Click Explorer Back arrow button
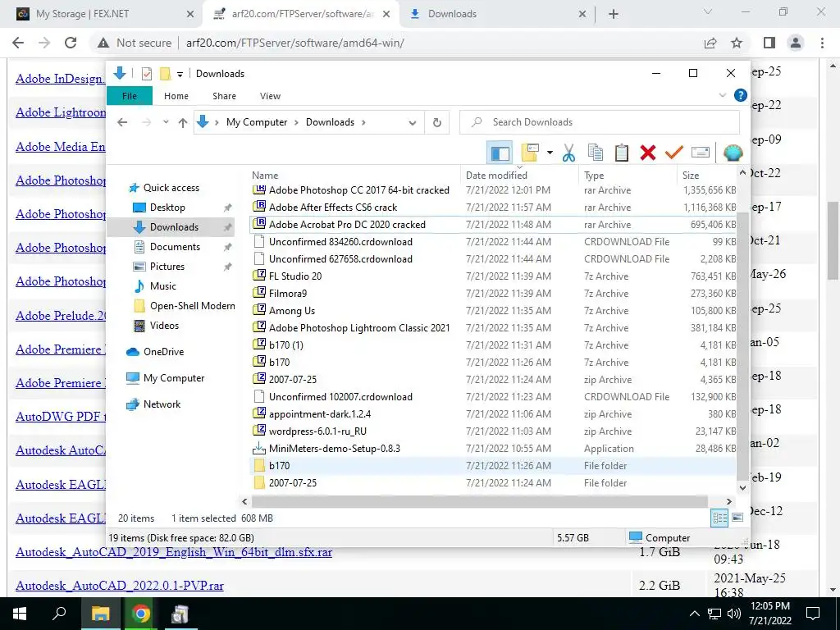840x630 pixels. coord(122,123)
